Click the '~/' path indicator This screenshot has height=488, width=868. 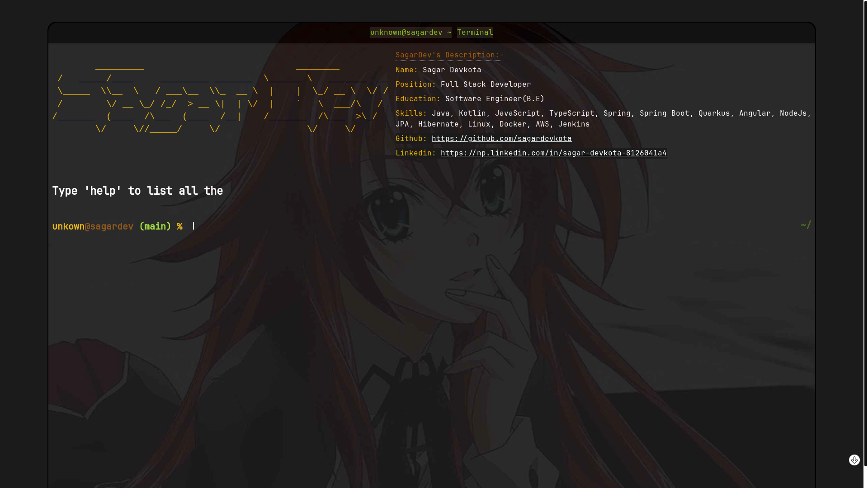click(x=806, y=225)
